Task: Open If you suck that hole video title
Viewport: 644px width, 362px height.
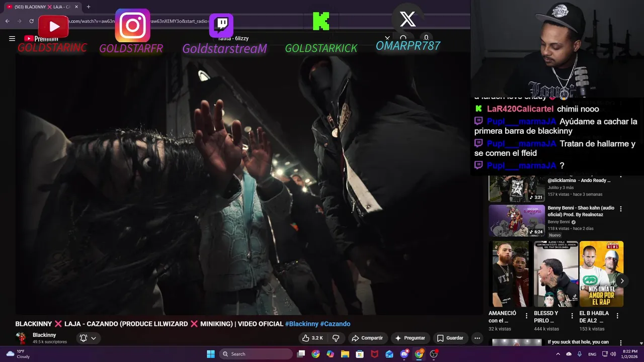Action: click(578, 342)
